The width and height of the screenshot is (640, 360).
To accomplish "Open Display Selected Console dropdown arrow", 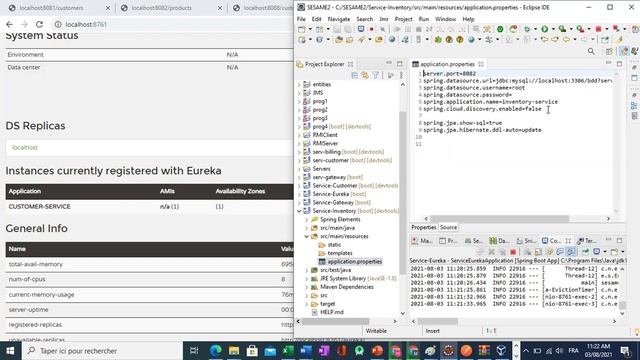I will pos(604,252).
